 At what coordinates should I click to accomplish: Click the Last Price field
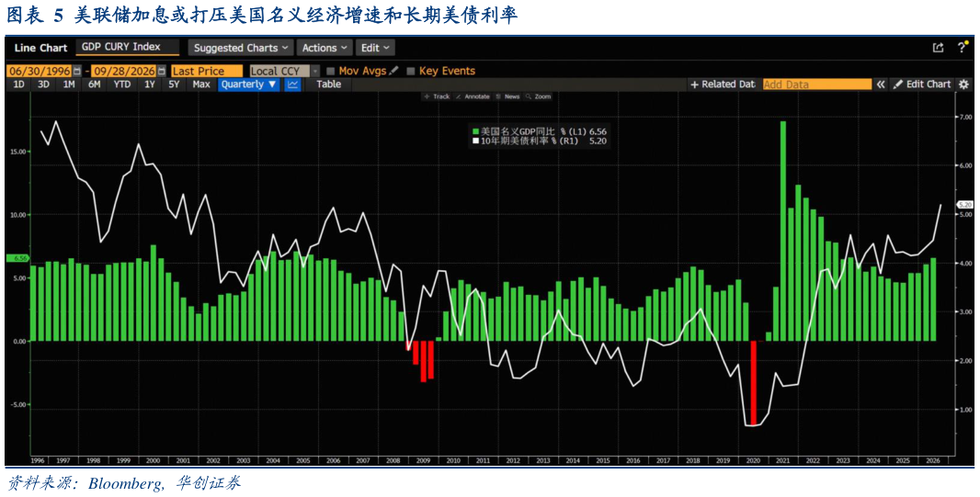[x=207, y=71]
